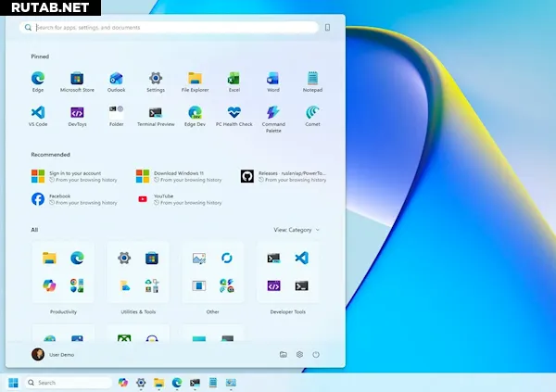The height and width of the screenshot is (392, 556).
Task: Launch VS Code from pinned apps
Action: [x=38, y=114]
